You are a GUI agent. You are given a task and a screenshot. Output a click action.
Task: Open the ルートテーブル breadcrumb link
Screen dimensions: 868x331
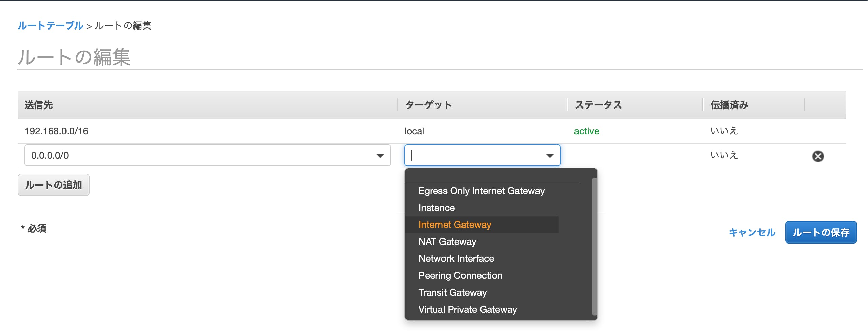pyautogui.click(x=50, y=25)
